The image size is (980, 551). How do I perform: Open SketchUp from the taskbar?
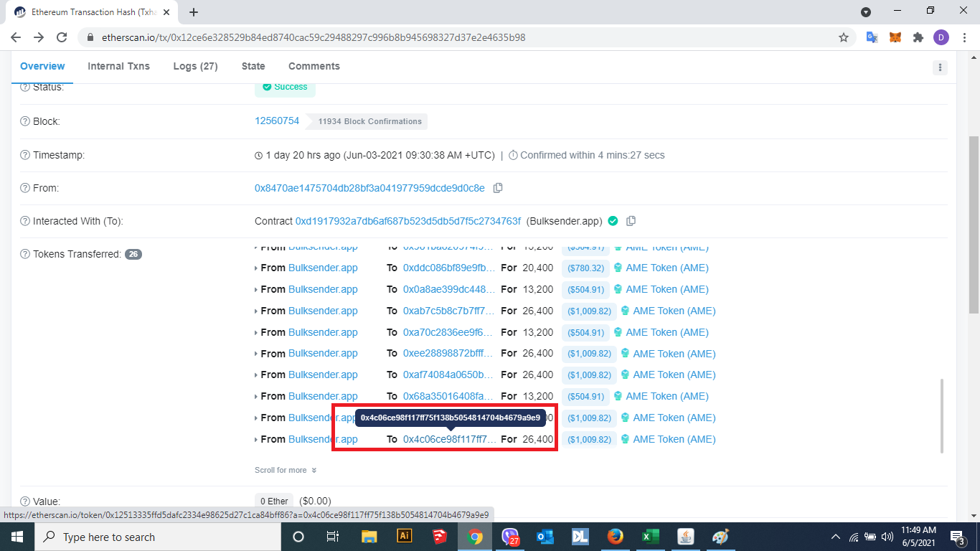[x=439, y=537]
